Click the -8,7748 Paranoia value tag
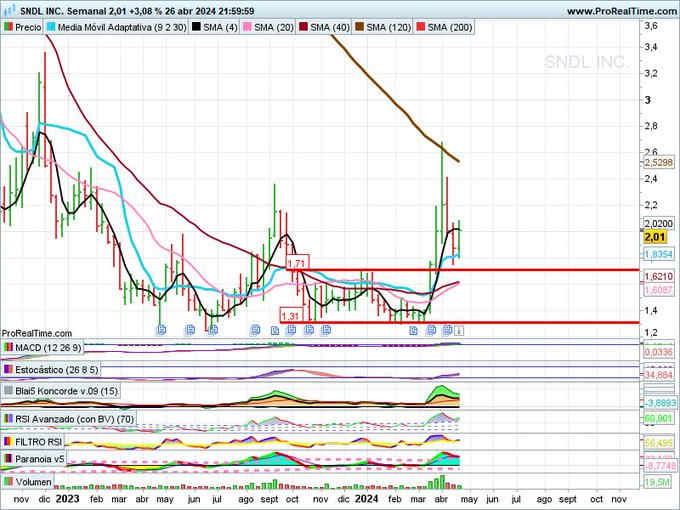Image resolution: width=680 pixels, height=510 pixels. (660, 466)
